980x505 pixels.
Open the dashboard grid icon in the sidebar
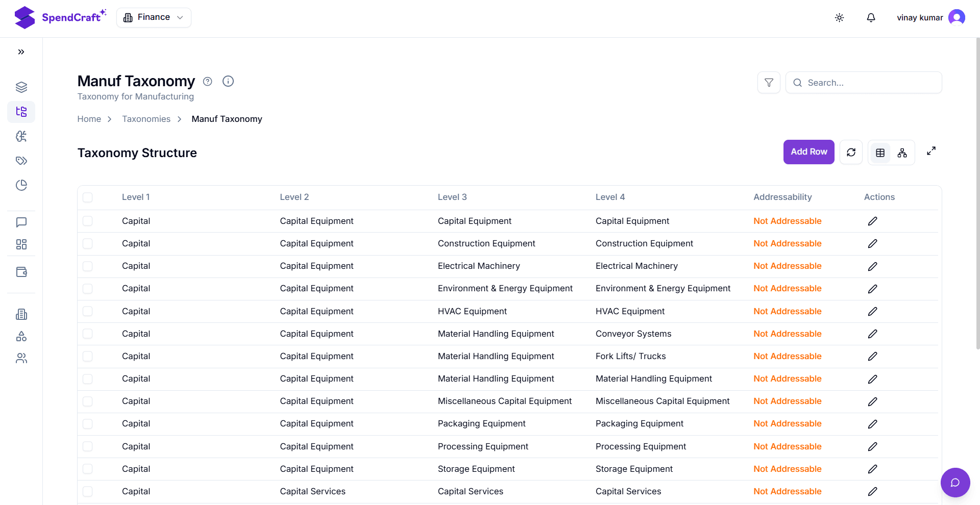21,244
